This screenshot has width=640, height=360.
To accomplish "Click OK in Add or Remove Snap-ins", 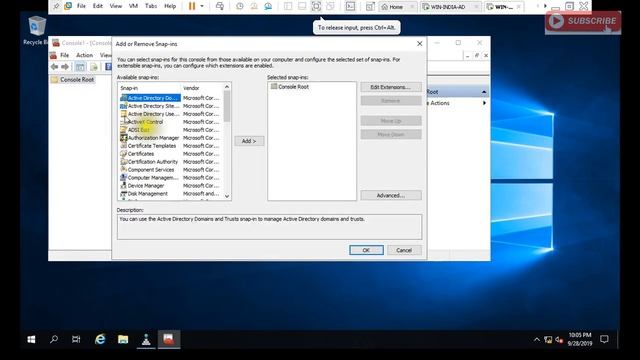I will point(366,250).
